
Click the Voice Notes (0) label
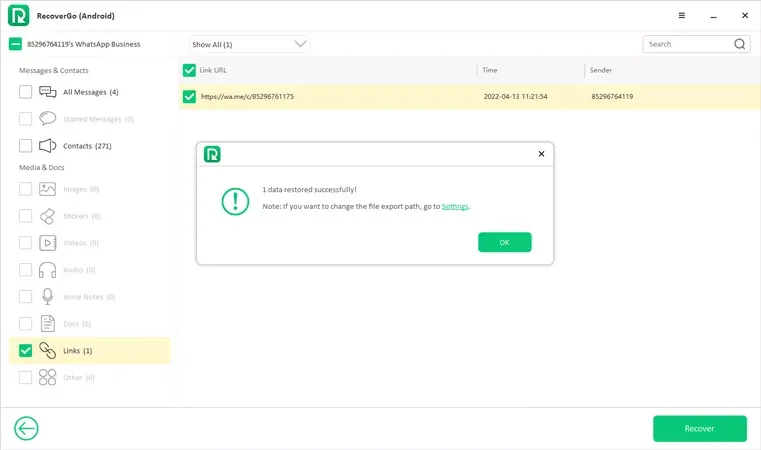[89, 297]
